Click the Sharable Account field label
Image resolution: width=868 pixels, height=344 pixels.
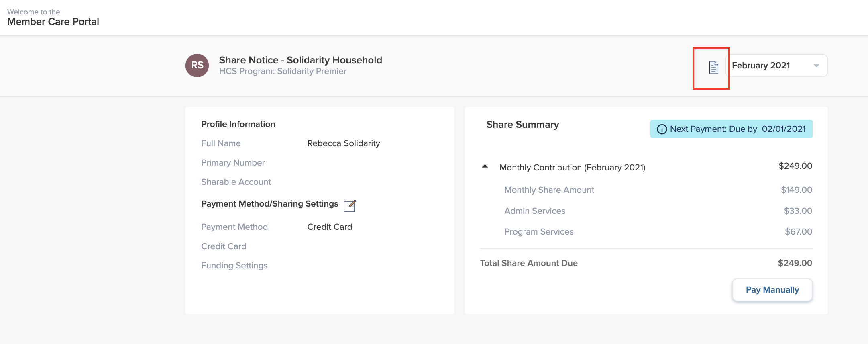point(236,182)
